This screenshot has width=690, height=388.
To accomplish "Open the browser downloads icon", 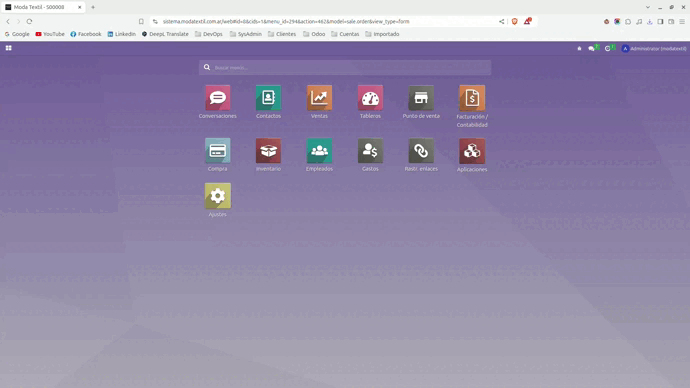I will (x=650, y=22).
